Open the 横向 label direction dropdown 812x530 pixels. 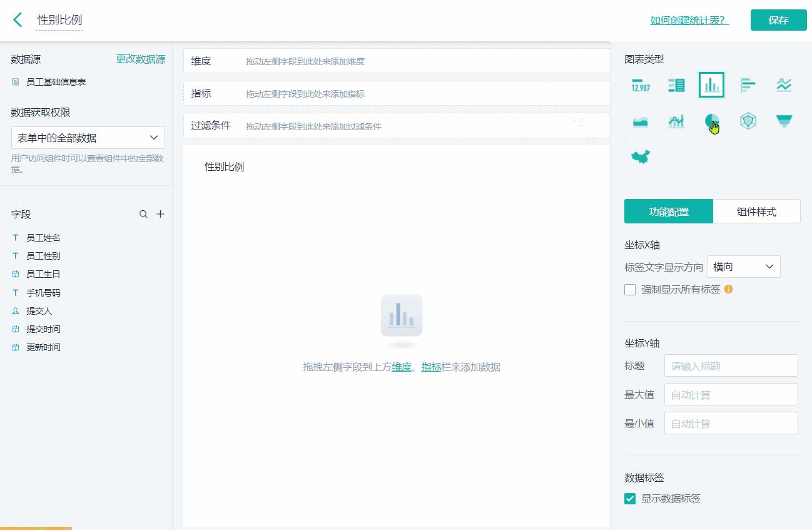point(743,267)
